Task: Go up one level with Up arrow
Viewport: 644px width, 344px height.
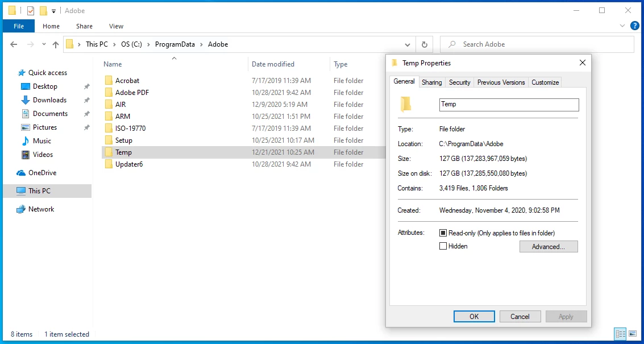Action: click(x=56, y=44)
